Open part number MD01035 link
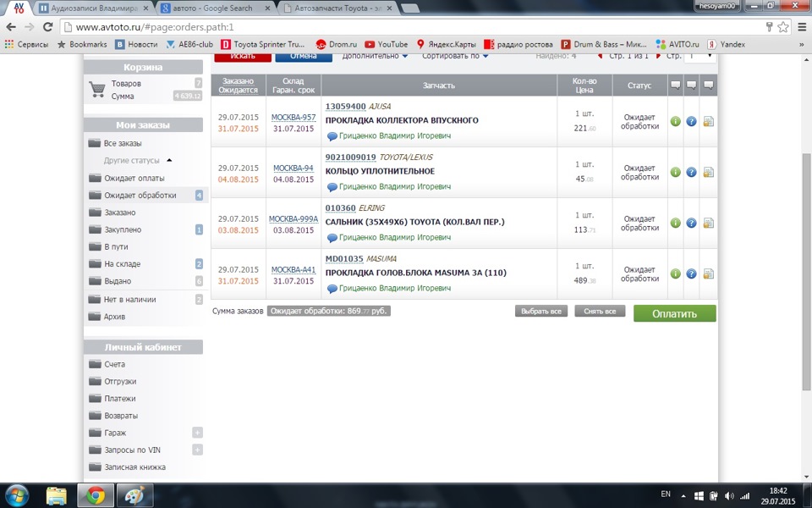The width and height of the screenshot is (812, 508). (344, 259)
